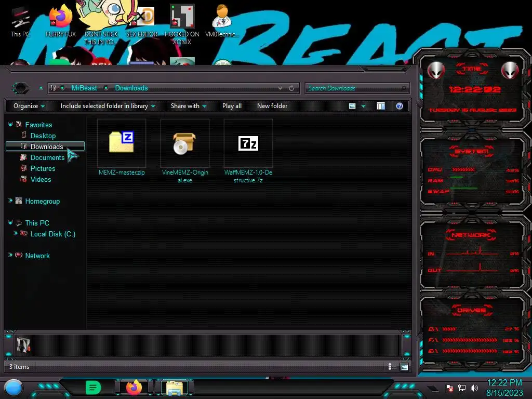This screenshot has width=532, height=399.
Task: Select Documents in navigation pane
Action: click(47, 157)
